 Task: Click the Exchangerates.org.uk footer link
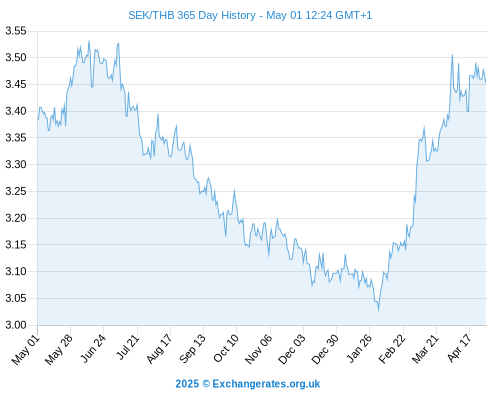point(266,384)
